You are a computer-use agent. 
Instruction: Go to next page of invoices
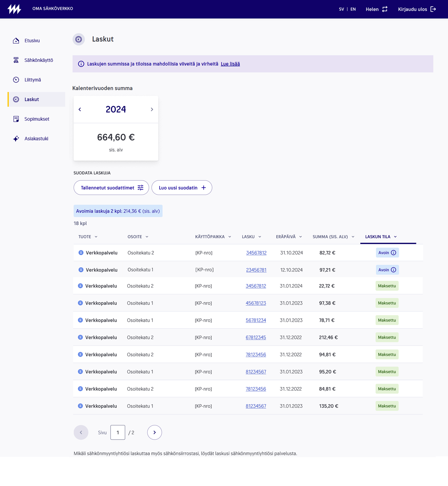pyautogui.click(x=154, y=432)
